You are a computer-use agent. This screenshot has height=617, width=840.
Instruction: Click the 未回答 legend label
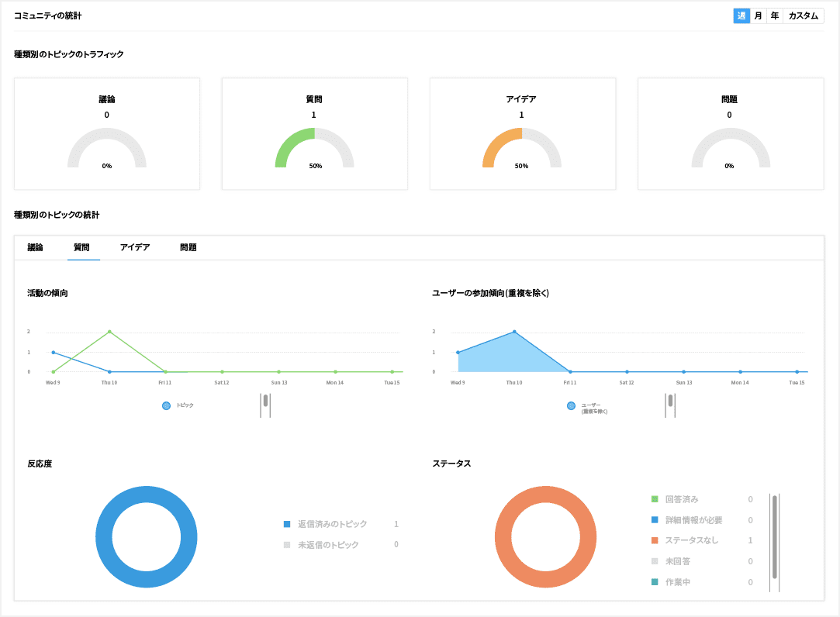[678, 561]
